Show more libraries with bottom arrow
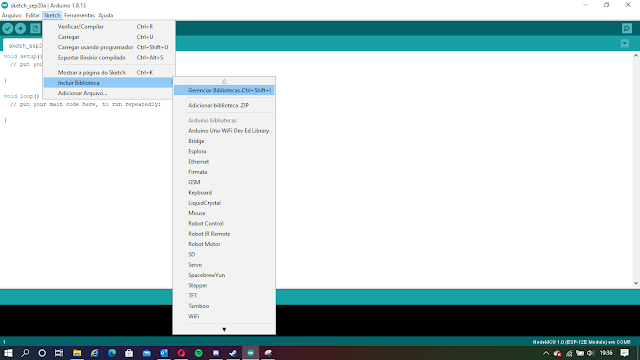The width and height of the screenshot is (640, 360). click(x=224, y=329)
